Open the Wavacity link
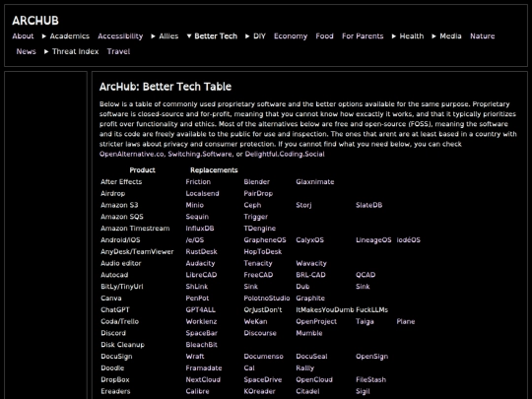The image size is (532, 399). (x=311, y=263)
